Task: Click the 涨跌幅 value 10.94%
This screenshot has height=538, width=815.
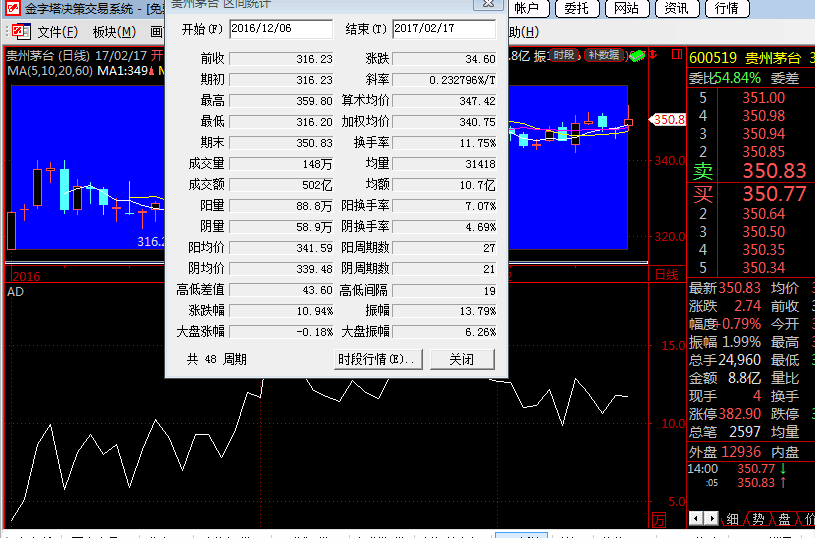Action: 281,311
